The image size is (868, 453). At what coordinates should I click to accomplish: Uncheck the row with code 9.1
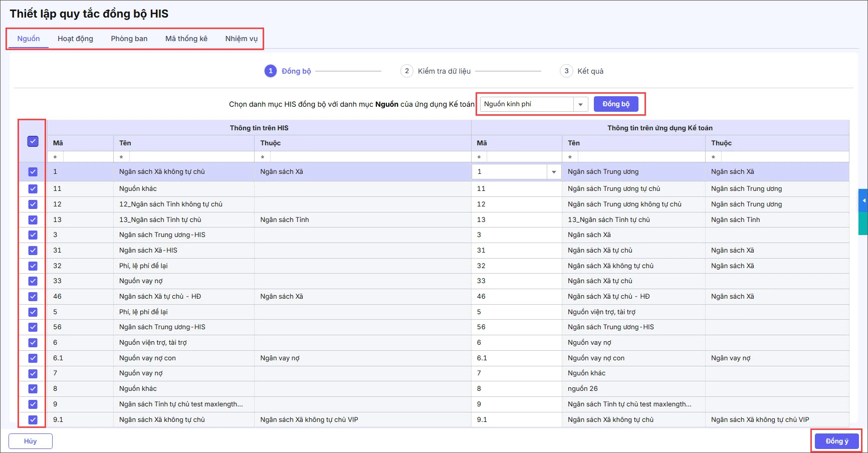(33, 420)
